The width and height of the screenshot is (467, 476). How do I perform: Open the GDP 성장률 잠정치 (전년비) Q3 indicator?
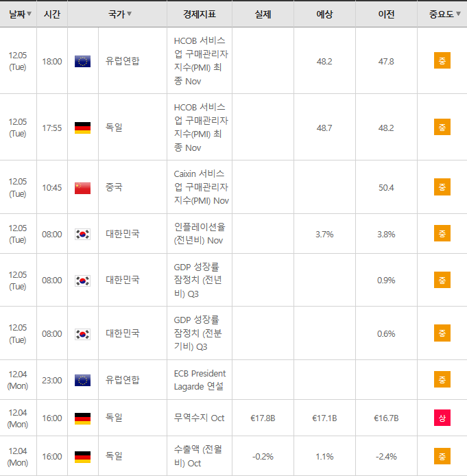198,281
